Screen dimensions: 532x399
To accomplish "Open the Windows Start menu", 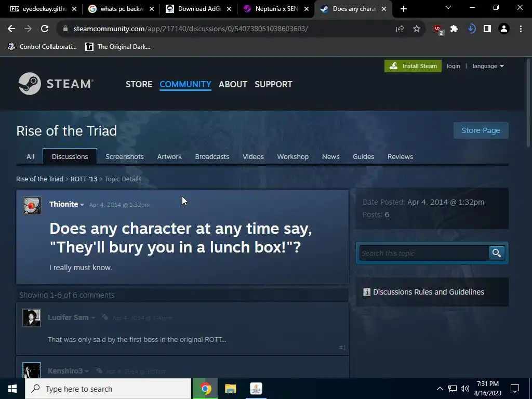I will [x=12, y=389].
